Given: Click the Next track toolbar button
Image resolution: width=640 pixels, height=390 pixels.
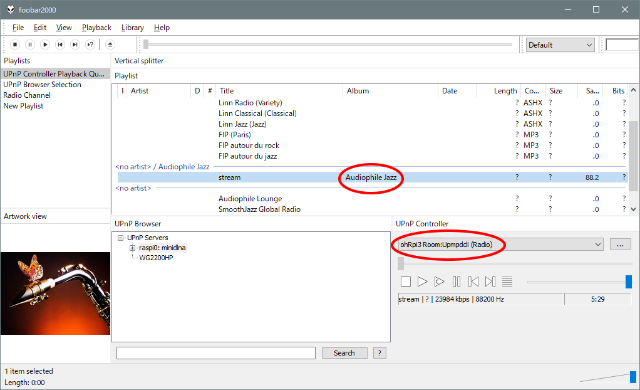Looking at the screenshot, I should click(75, 44).
